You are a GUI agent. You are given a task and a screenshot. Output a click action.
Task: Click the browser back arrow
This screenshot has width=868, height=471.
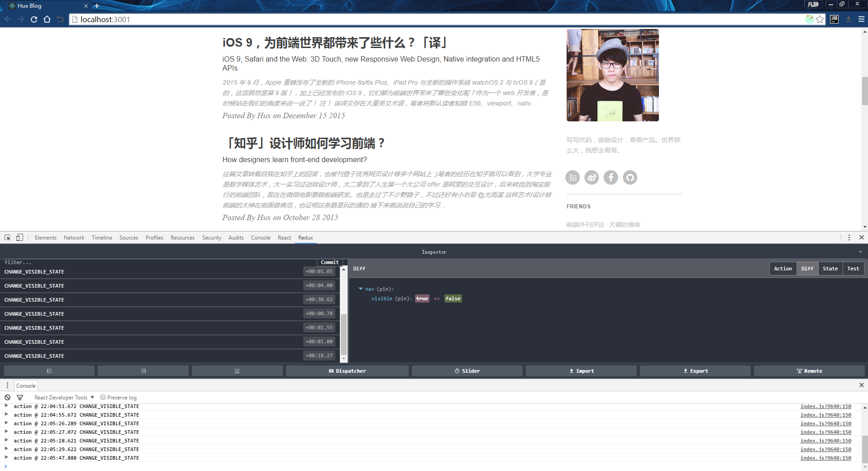pos(8,19)
